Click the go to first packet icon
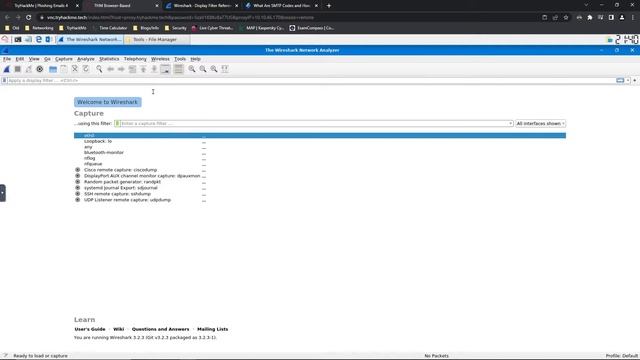 pyautogui.click(x=143, y=69)
